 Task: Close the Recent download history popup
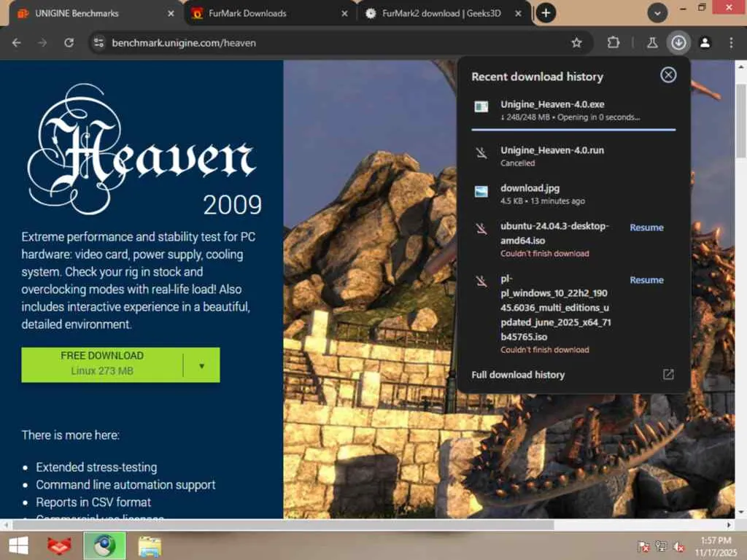click(x=668, y=75)
